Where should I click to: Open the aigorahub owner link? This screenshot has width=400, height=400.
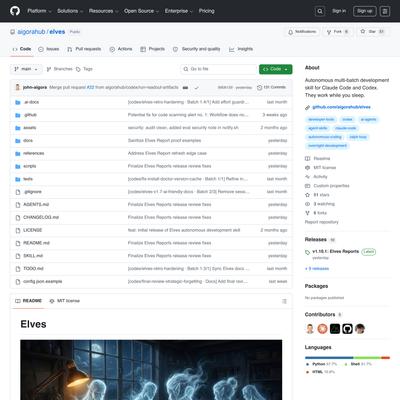[31, 32]
